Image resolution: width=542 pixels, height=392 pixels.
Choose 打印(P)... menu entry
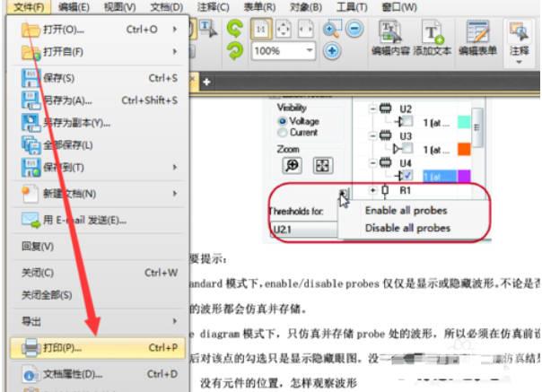(99, 347)
